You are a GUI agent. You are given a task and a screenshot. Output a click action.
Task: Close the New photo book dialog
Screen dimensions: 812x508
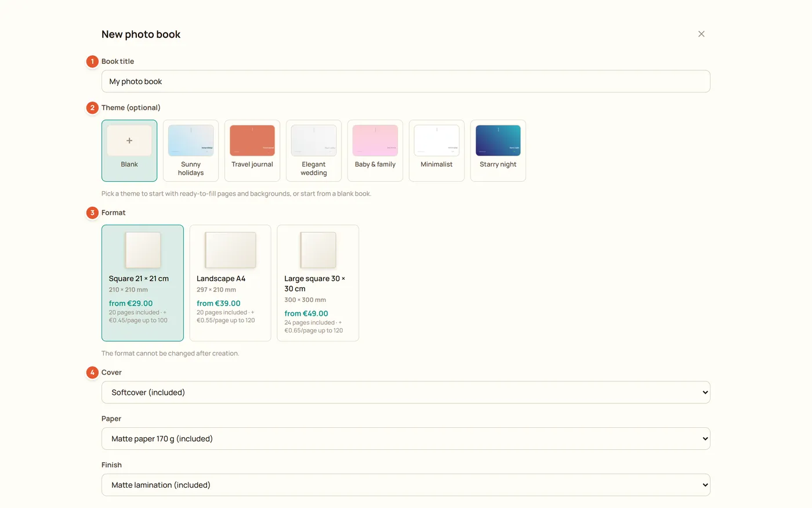[701, 34]
